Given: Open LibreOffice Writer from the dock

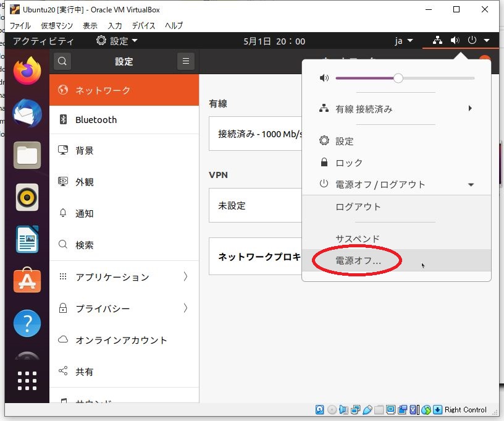Looking at the screenshot, I should click(27, 239).
